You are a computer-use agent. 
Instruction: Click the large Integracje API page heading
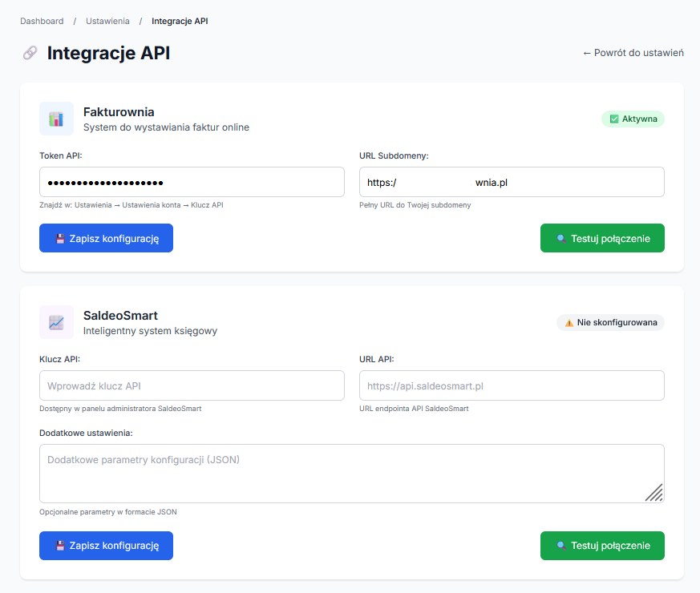click(x=108, y=53)
